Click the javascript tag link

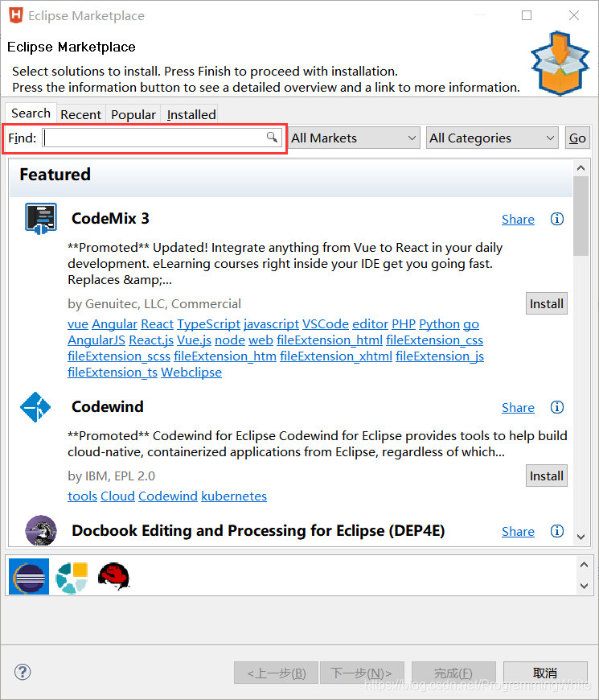tap(271, 324)
